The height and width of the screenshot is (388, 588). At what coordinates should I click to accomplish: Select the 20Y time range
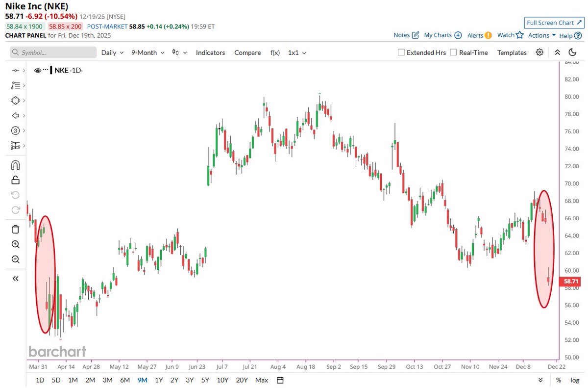pos(242,380)
